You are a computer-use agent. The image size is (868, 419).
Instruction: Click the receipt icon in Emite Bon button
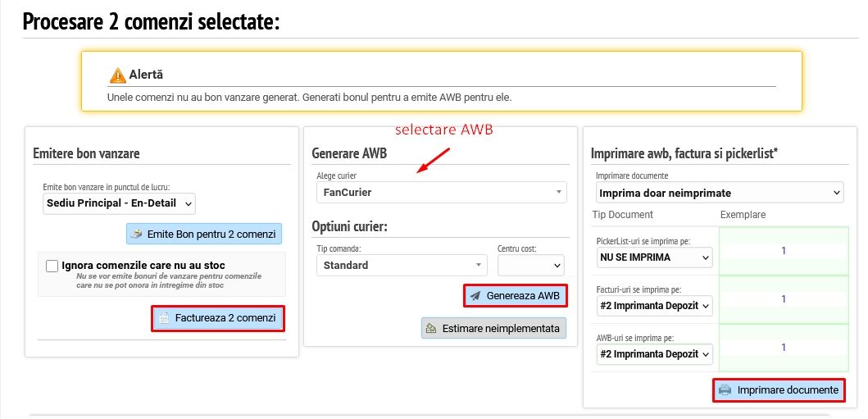click(138, 234)
